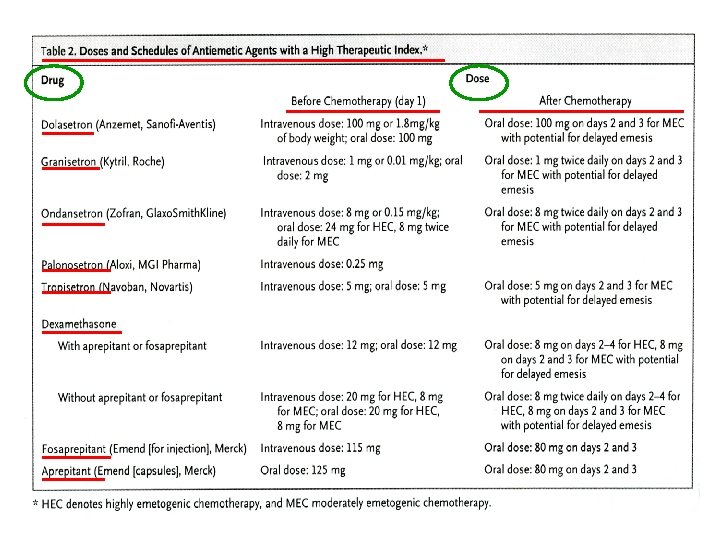Select the Dolasetron drug name
Screen dimensions: 720x540
point(67,124)
